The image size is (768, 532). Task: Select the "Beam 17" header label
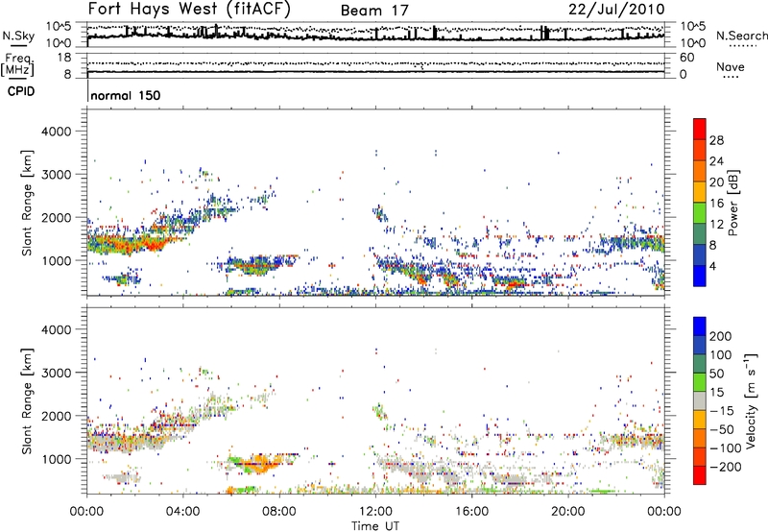point(374,11)
